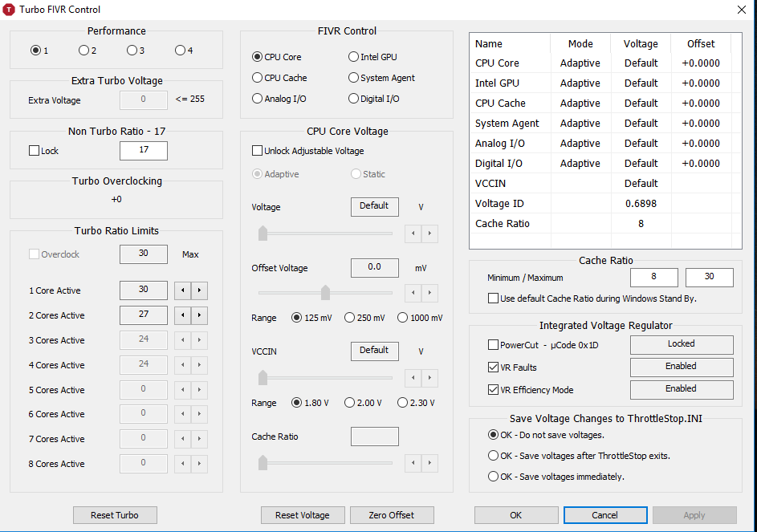Viewport: 757px width, 532px height.
Task: Click increase arrow for 1 Core Active
Action: click(200, 290)
